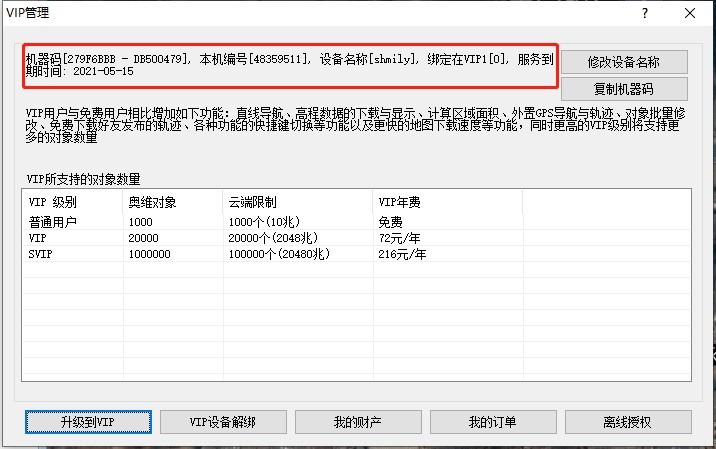Click the 216元/年 fee cell

tap(403, 254)
